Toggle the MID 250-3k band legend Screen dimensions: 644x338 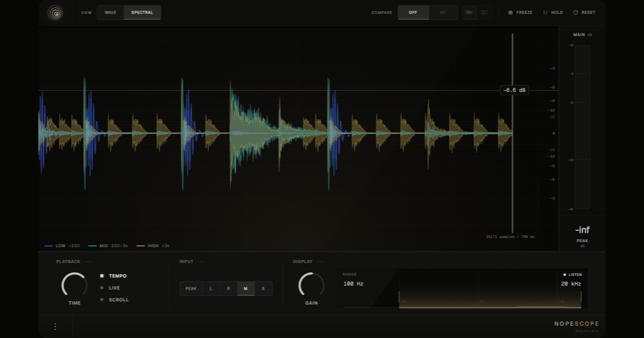tap(107, 246)
